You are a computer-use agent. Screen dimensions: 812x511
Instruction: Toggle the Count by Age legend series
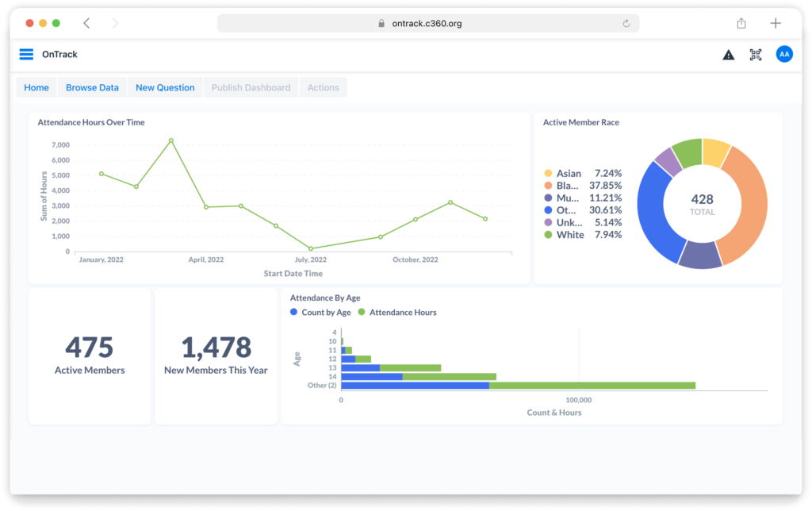pyautogui.click(x=321, y=313)
